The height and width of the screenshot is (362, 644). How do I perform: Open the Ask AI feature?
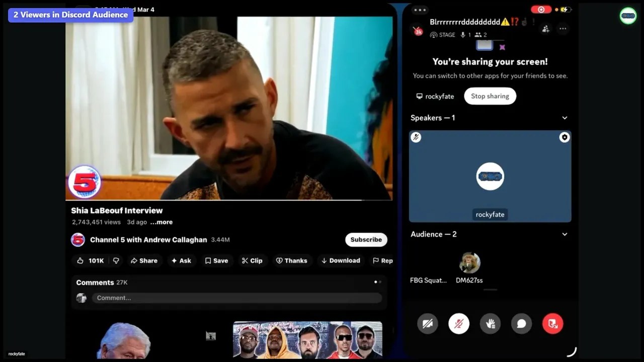click(181, 260)
